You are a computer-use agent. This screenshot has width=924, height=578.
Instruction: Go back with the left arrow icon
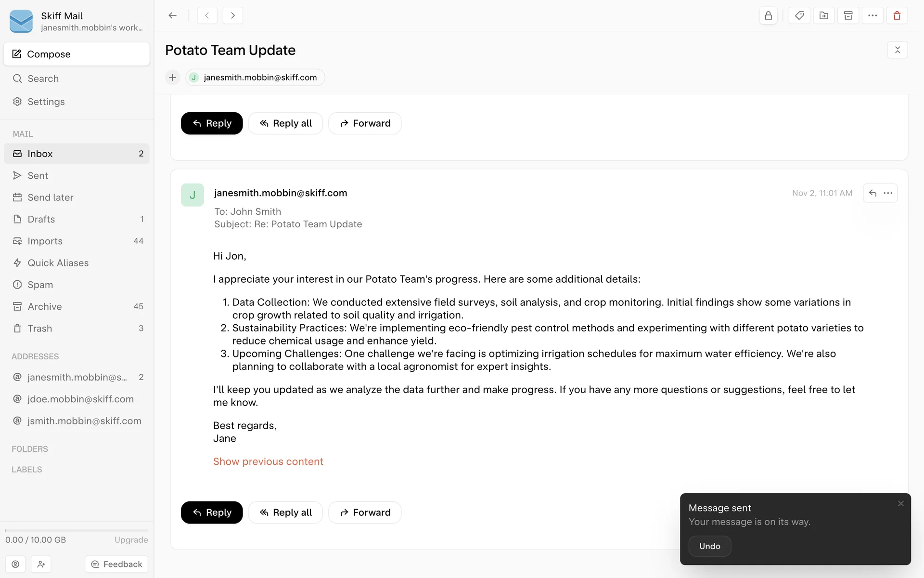click(172, 15)
